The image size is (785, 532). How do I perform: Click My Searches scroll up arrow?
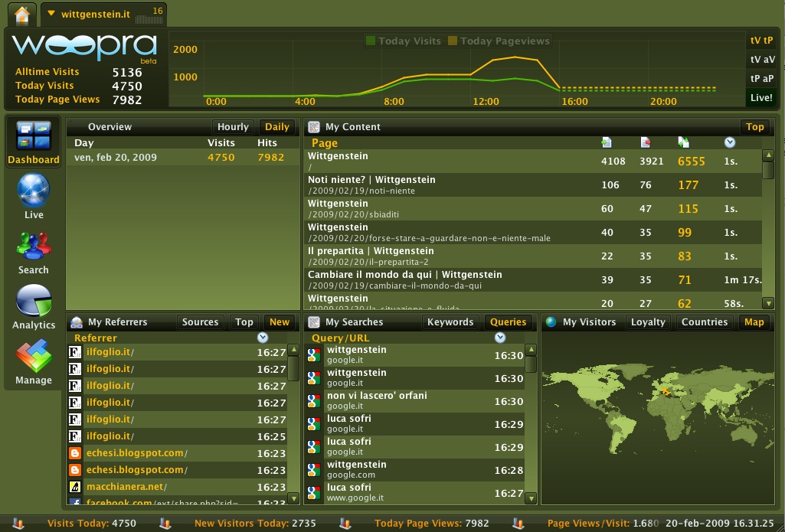[531, 350]
